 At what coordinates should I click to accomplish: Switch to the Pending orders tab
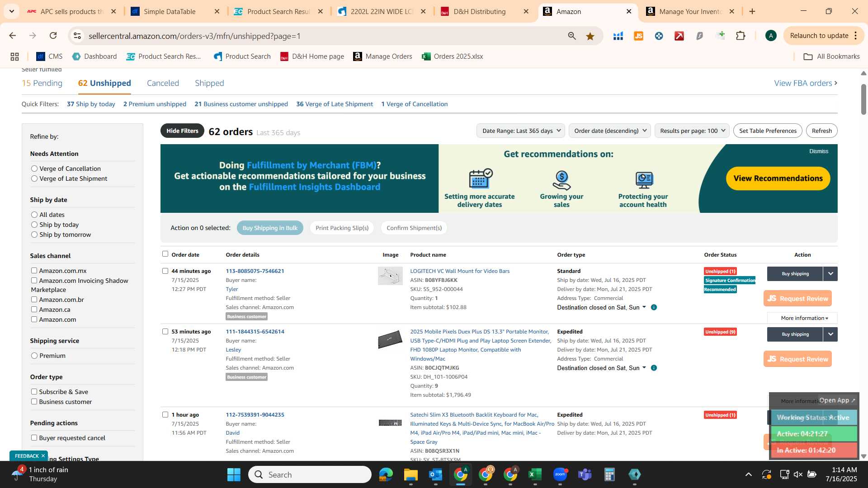(42, 83)
